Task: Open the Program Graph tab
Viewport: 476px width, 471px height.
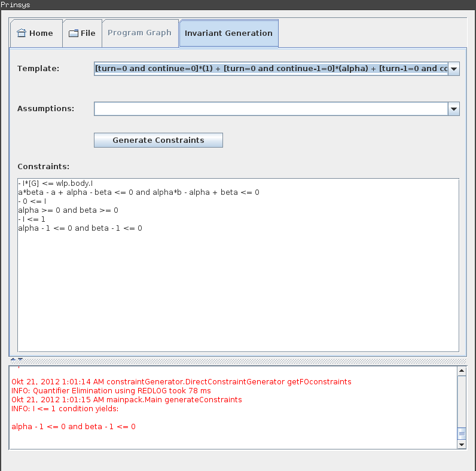Action: [x=140, y=33]
